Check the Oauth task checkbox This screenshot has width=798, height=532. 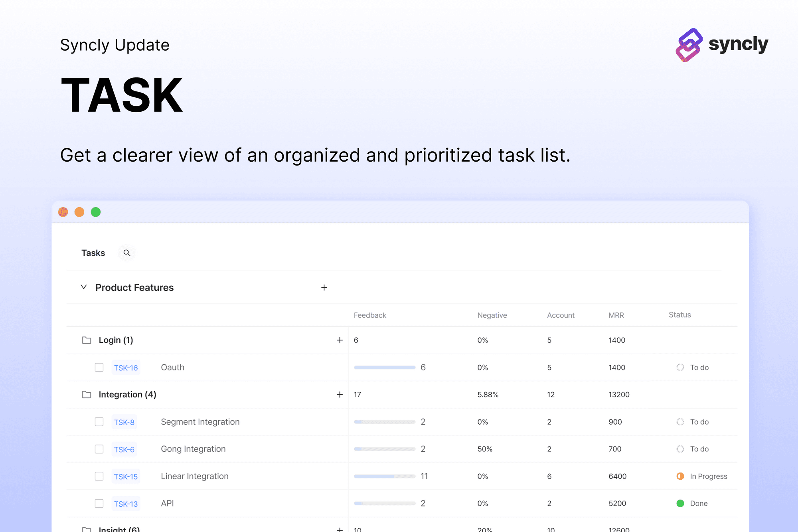99,368
